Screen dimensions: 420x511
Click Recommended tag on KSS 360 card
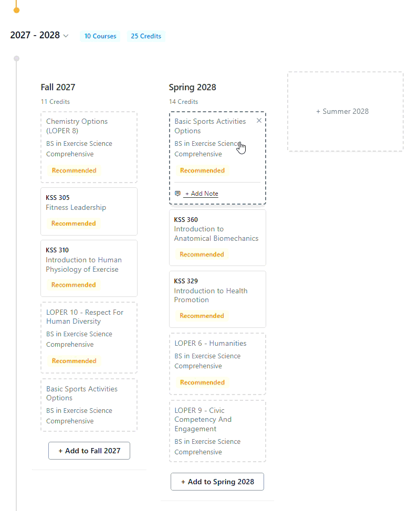pyautogui.click(x=202, y=254)
